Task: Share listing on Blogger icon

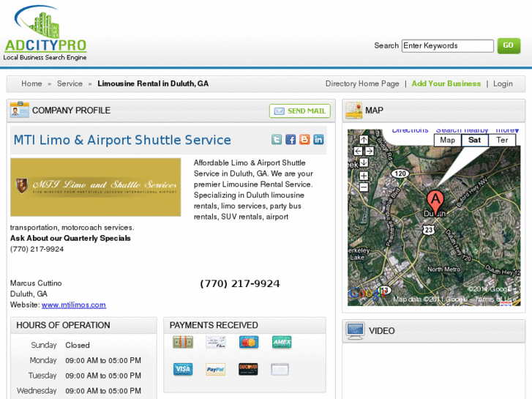Action: pyautogui.click(x=304, y=139)
